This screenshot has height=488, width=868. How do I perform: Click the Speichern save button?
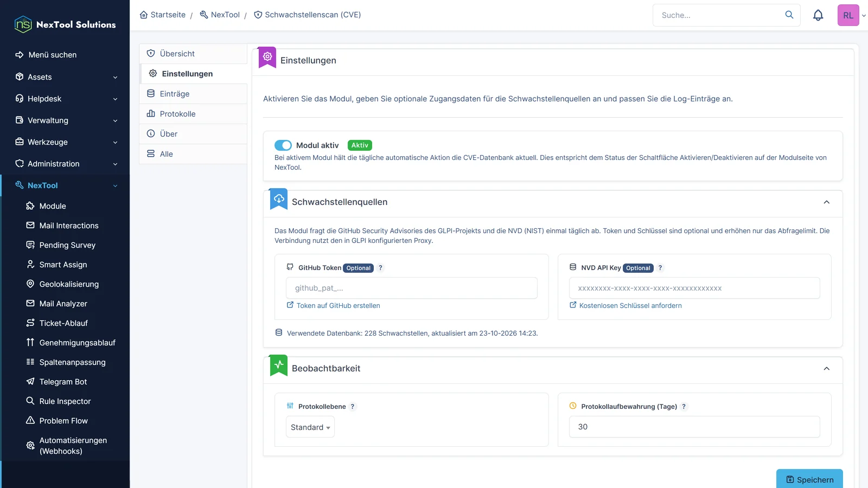click(809, 479)
